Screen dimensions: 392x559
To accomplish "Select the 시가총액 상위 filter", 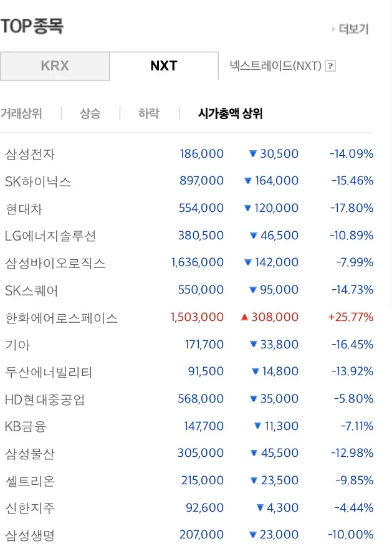I will pyautogui.click(x=230, y=113).
